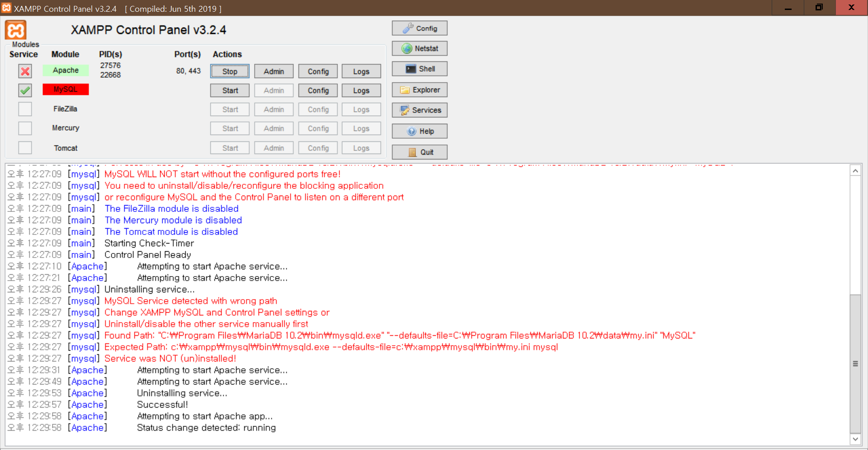Viewport: 868px width, 450px height.
Task: Click 'MySQL WILL NOT start' log line
Action: [x=222, y=174]
